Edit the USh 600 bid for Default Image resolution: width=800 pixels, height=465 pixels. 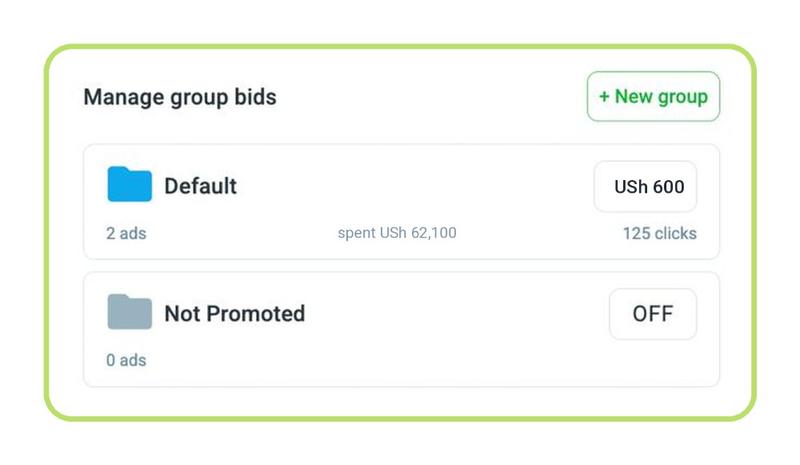[x=645, y=186]
